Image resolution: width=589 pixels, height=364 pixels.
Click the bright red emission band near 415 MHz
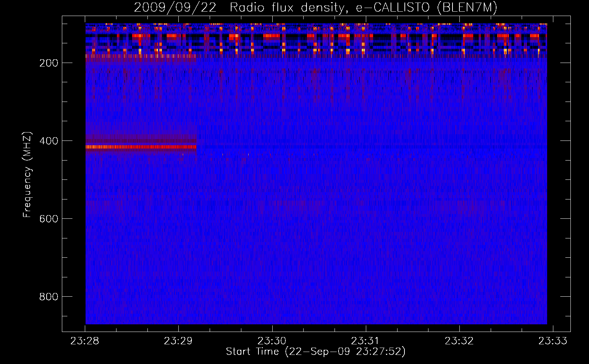tap(141, 147)
